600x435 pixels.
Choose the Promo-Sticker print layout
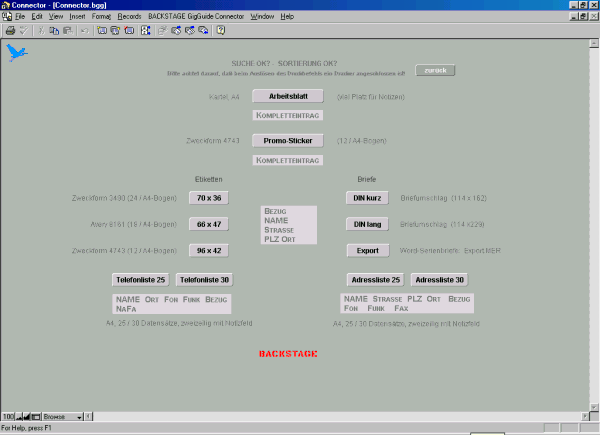[286, 141]
